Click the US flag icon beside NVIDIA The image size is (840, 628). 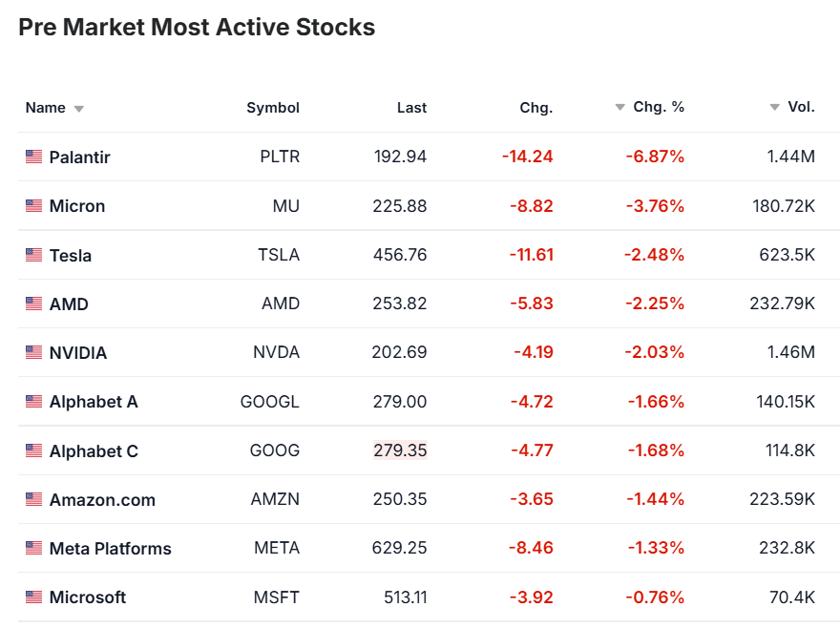(34, 352)
